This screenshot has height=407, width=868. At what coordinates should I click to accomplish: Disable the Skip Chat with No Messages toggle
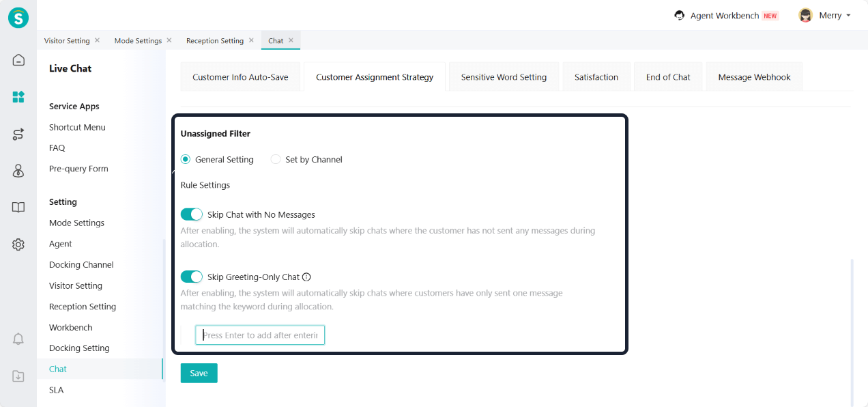[192, 214]
